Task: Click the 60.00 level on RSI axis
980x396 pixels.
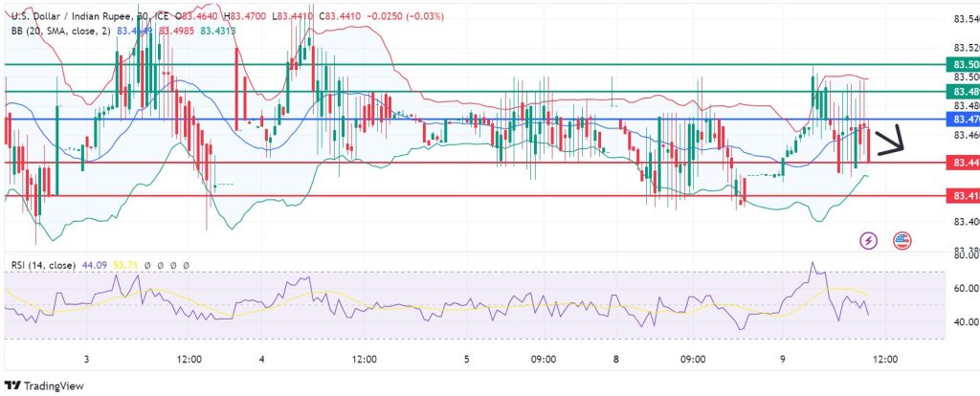Action: coord(966,289)
